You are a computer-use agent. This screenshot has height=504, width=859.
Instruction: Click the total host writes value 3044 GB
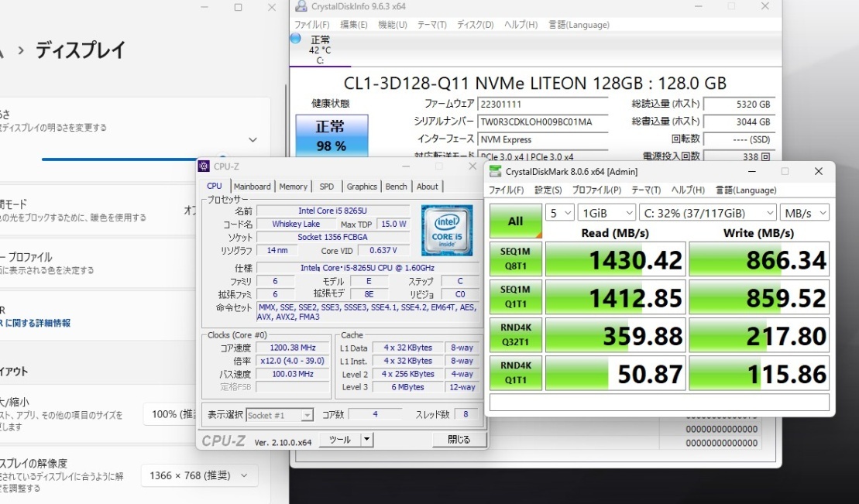(x=739, y=122)
